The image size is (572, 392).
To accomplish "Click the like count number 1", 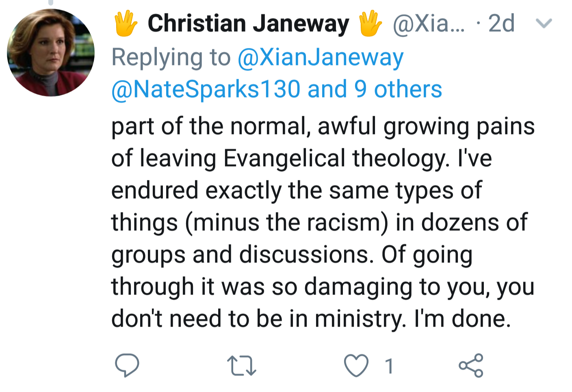I will click(389, 366).
